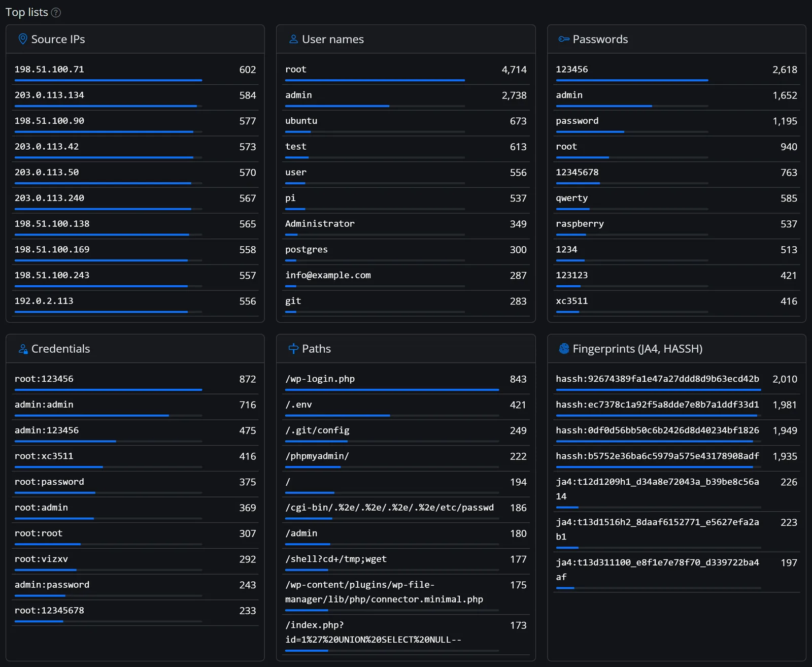Select source IP 203.0.113.134
The width and height of the screenshot is (812, 667).
pyautogui.click(x=135, y=97)
